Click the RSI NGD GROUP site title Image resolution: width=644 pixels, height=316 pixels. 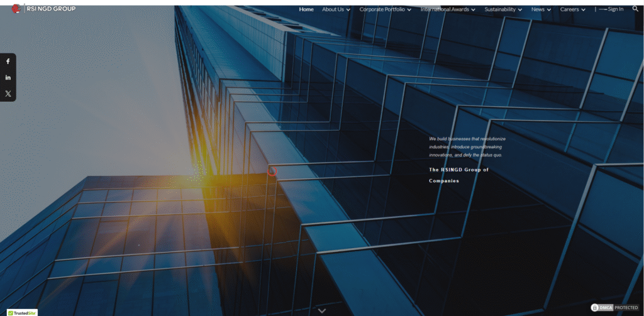(51, 9)
